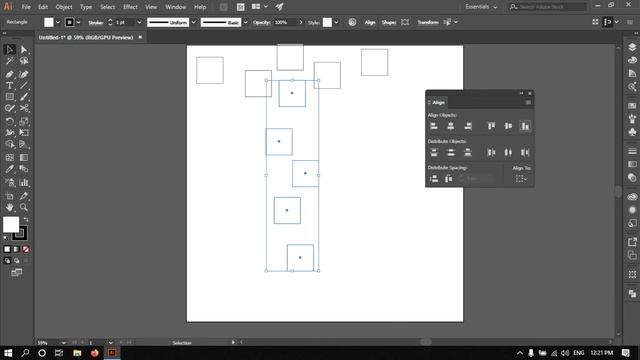Open the Align panel options menu
640x360 pixels.
pos(528,102)
